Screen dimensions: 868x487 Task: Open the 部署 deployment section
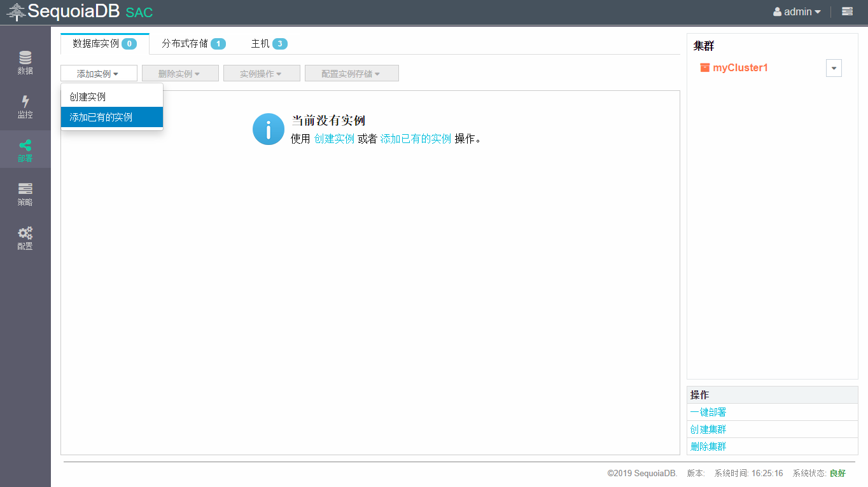[x=25, y=149]
